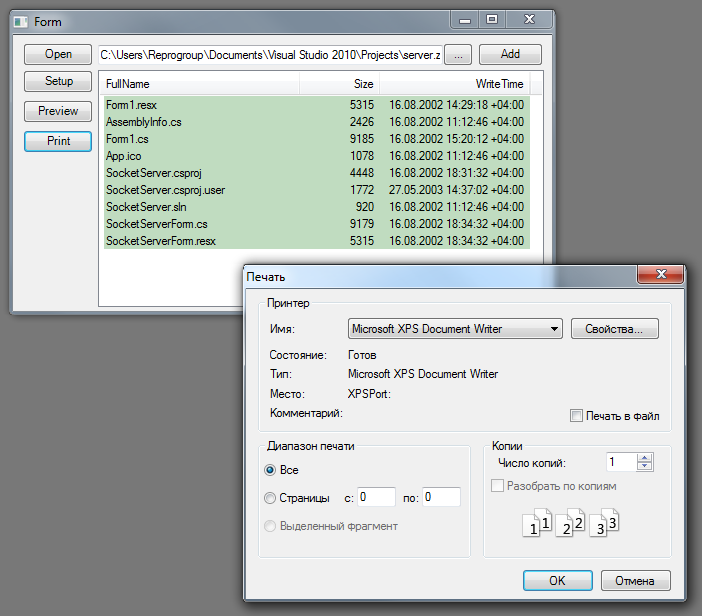Select the Все print range option

click(270, 470)
